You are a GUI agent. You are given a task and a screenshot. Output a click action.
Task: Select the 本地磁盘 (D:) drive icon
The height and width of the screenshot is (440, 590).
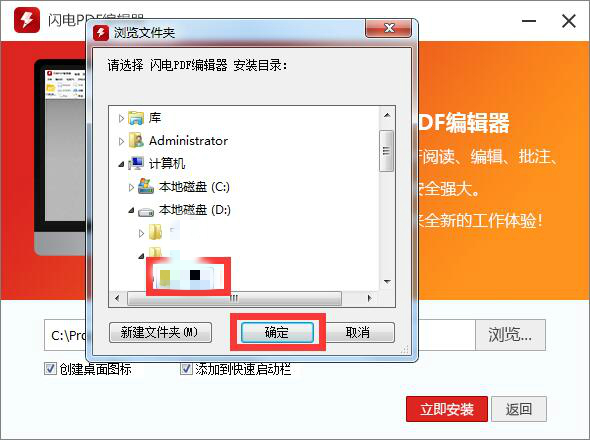point(146,212)
